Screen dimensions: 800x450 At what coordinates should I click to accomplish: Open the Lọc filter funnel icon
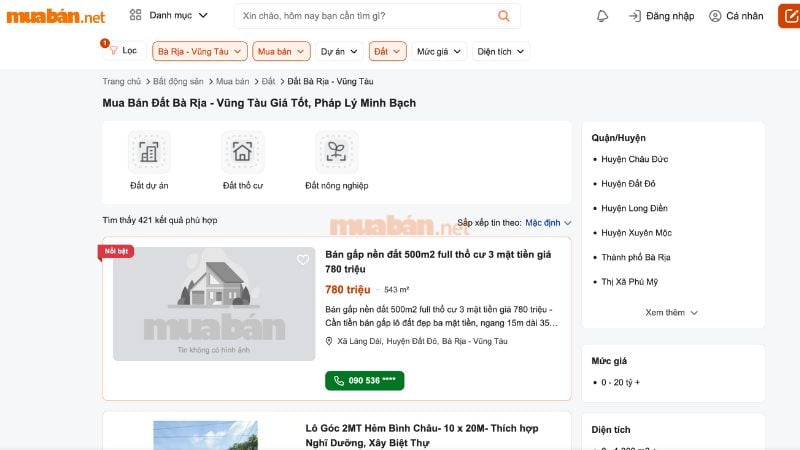point(114,51)
